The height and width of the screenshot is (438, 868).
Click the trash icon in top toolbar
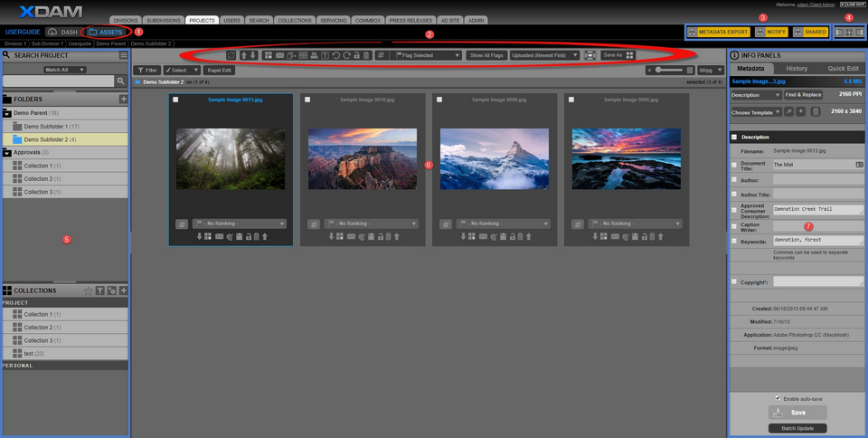366,55
